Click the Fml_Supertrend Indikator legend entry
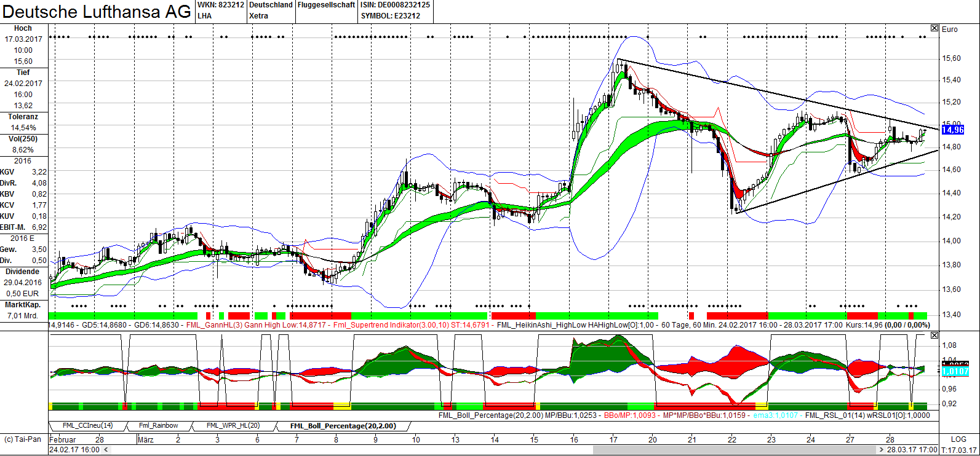Screen dimensions: 980x456 [412, 325]
